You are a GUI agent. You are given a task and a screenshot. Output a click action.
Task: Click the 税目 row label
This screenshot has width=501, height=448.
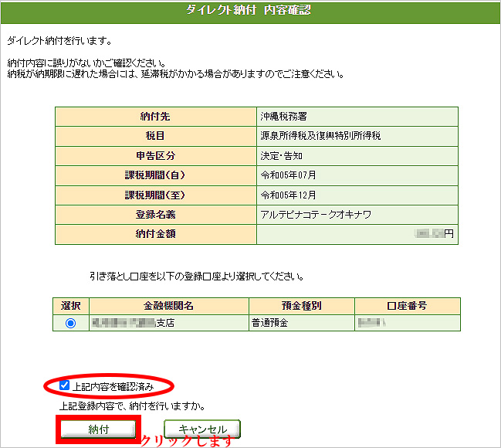tap(156, 136)
